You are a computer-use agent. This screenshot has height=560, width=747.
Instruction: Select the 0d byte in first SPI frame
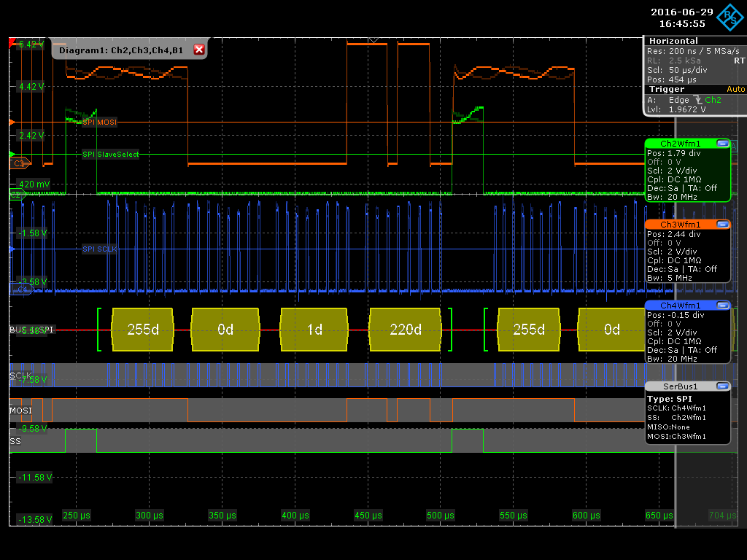[225, 330]
